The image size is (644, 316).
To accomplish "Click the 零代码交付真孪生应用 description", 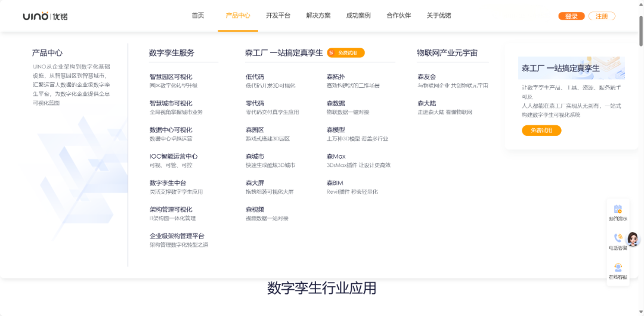I will tap(273, 112).
